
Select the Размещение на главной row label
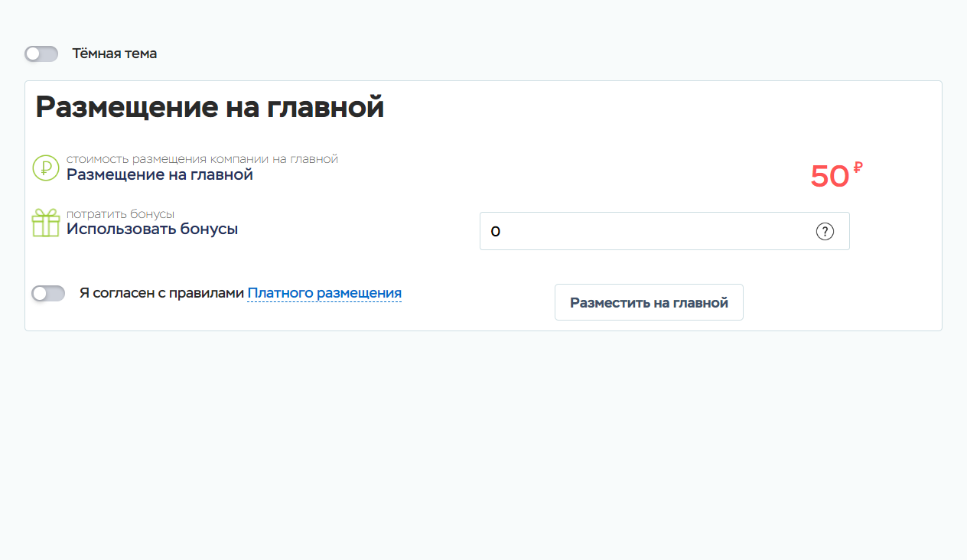pos(159,175)
